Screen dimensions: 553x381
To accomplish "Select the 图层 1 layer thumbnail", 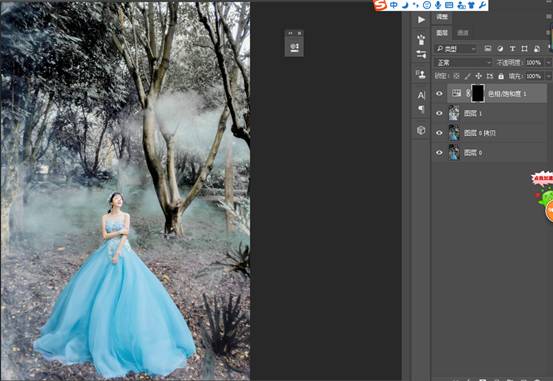I will pyautogui.click(x=454, y=113).
